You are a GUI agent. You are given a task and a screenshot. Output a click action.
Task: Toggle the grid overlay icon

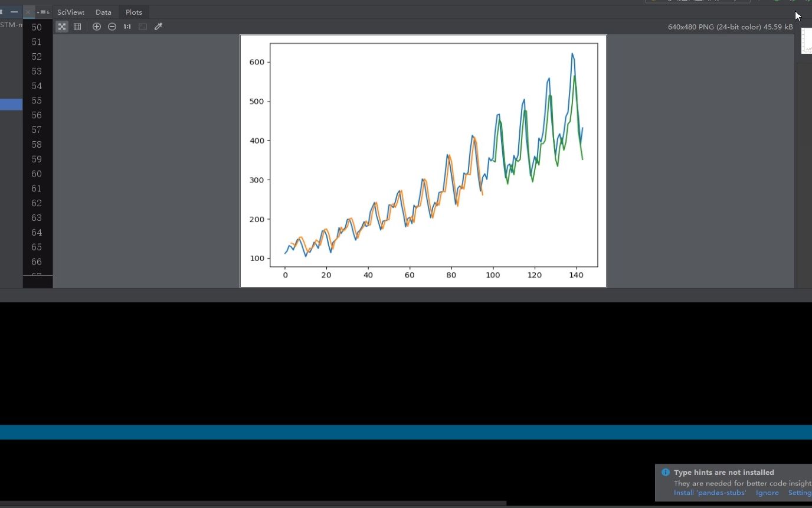coord(77,27)
